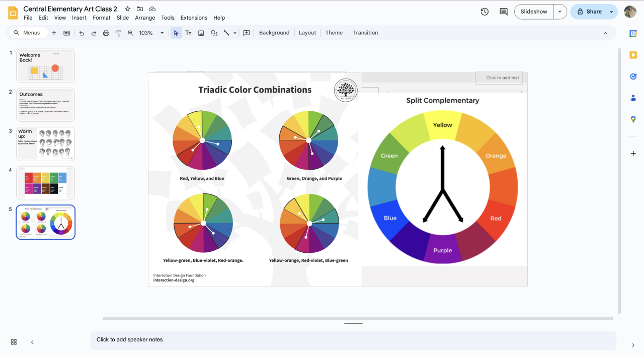Get add-ons with plus icon

[x=633, y=154]
